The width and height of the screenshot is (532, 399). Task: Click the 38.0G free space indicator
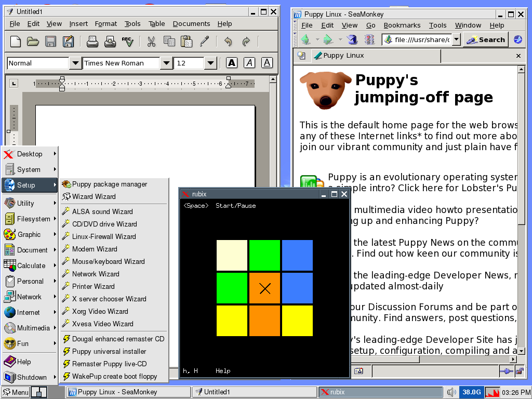click(471, 393)
